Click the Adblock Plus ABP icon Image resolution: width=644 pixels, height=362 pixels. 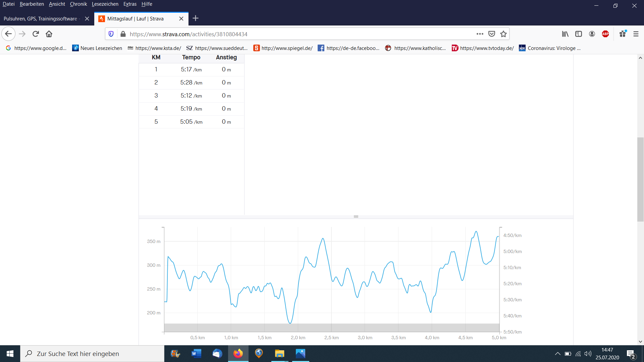coord(605,34)
